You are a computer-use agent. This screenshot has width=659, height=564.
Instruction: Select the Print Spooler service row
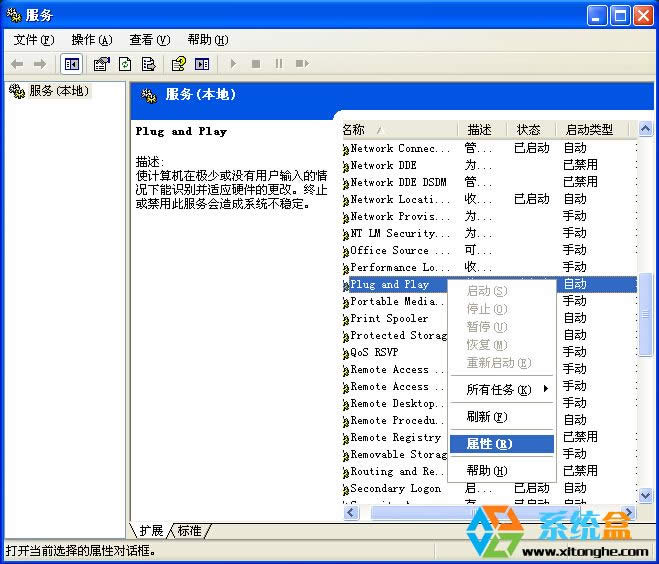(x=389, y=318)
